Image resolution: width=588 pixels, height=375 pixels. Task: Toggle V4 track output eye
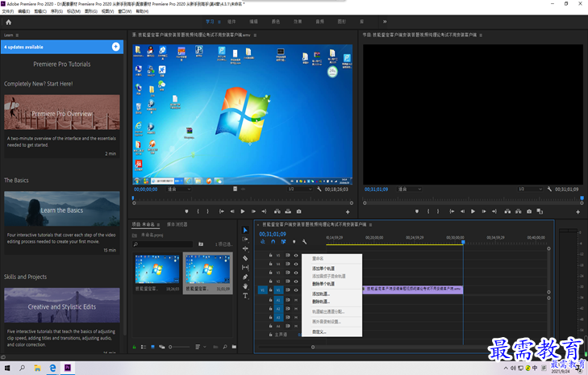296,264
